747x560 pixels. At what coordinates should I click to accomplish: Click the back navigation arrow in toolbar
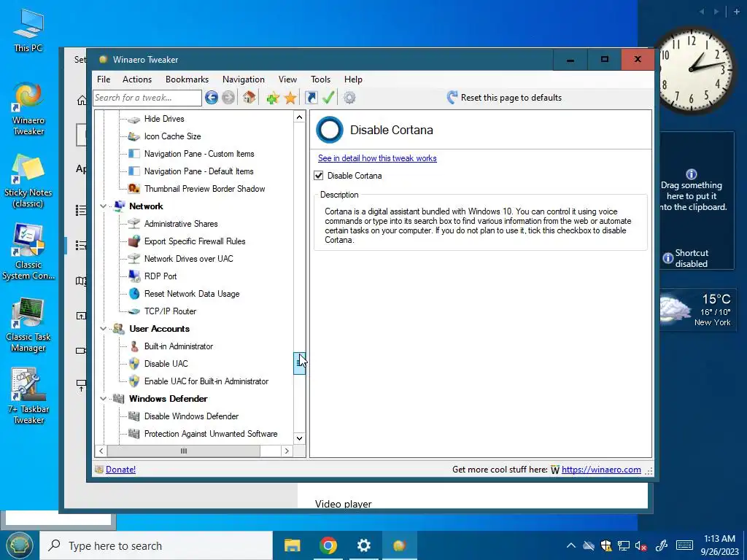pyautogui.click(x=212, y=98)
